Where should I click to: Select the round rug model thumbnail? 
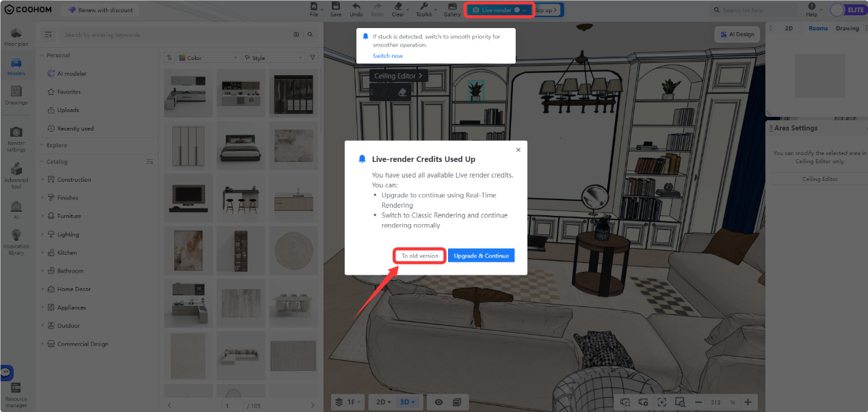click(293, 251)
